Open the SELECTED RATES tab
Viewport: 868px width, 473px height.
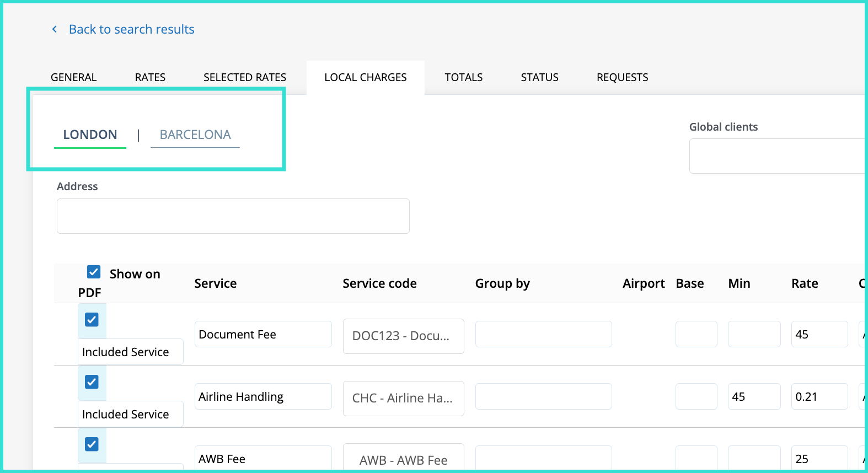[245, 77]
